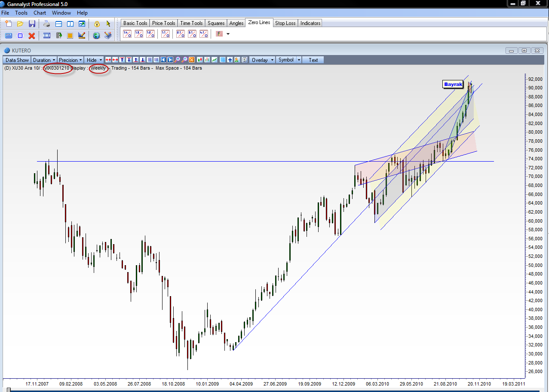Select the 1:3 zero line angle
Screen dimensions: 549x392
click(139, 34)
